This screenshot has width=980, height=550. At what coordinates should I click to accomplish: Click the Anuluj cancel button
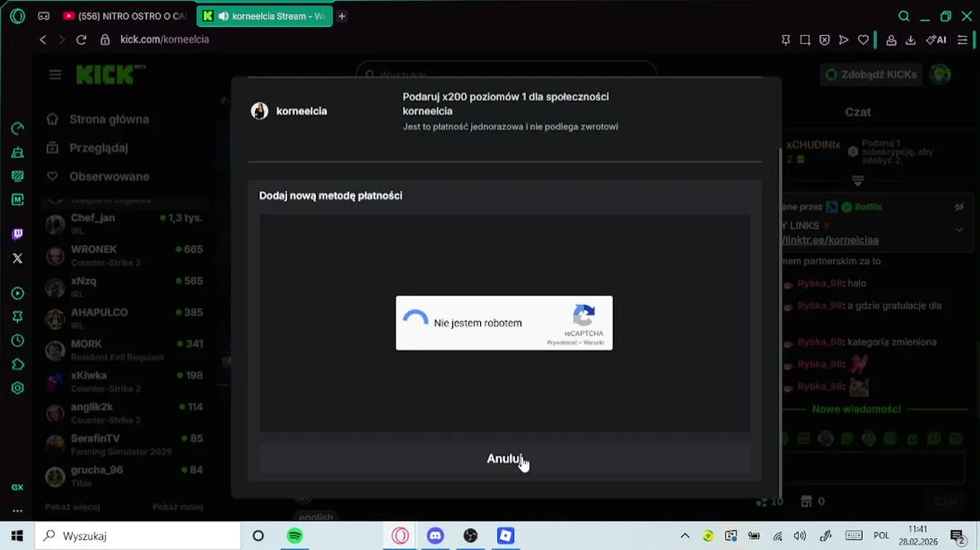pos(505,459)
